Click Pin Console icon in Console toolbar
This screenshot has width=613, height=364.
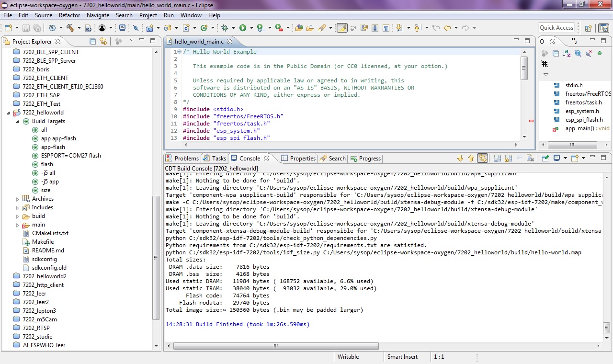click(x=545, y=158)
